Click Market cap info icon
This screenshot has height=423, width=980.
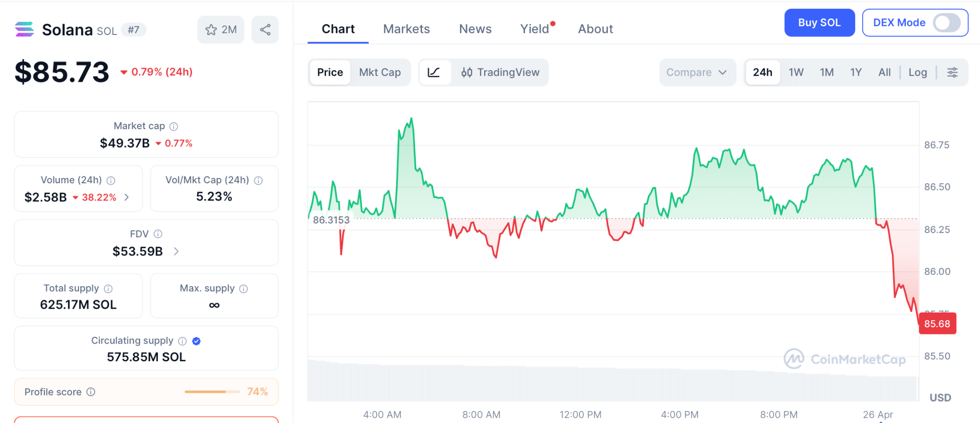[174, 126]
